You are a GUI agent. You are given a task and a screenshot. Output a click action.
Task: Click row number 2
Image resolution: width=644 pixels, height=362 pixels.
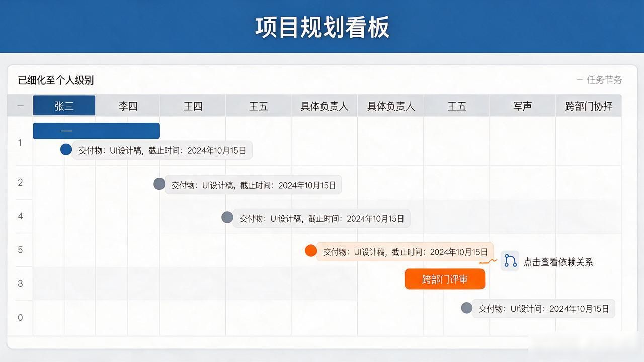click(x=20, y=182)
